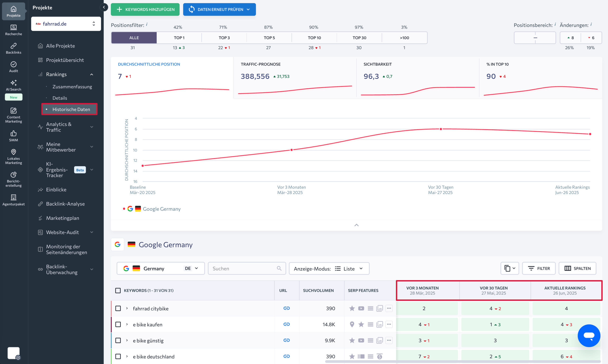Screen dimensions: 608x364
Task: Click the star SERP icon for e bike deutschland
Action: [352, 356]
